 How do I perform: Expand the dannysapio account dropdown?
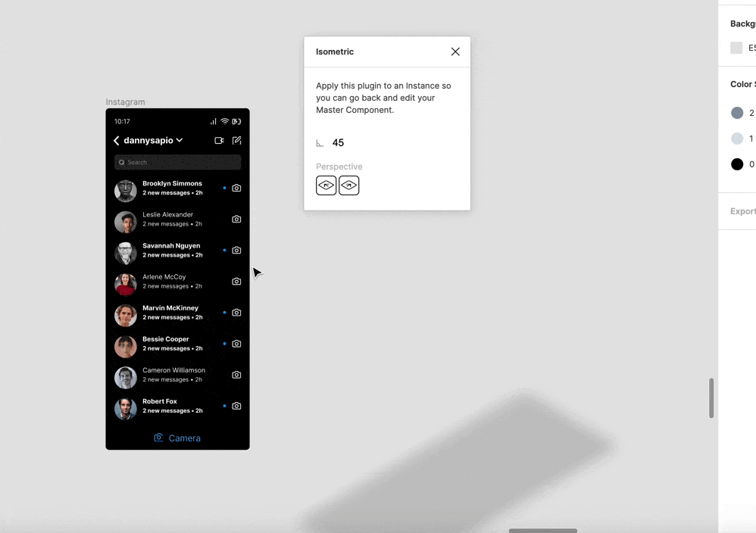point(180,140)
